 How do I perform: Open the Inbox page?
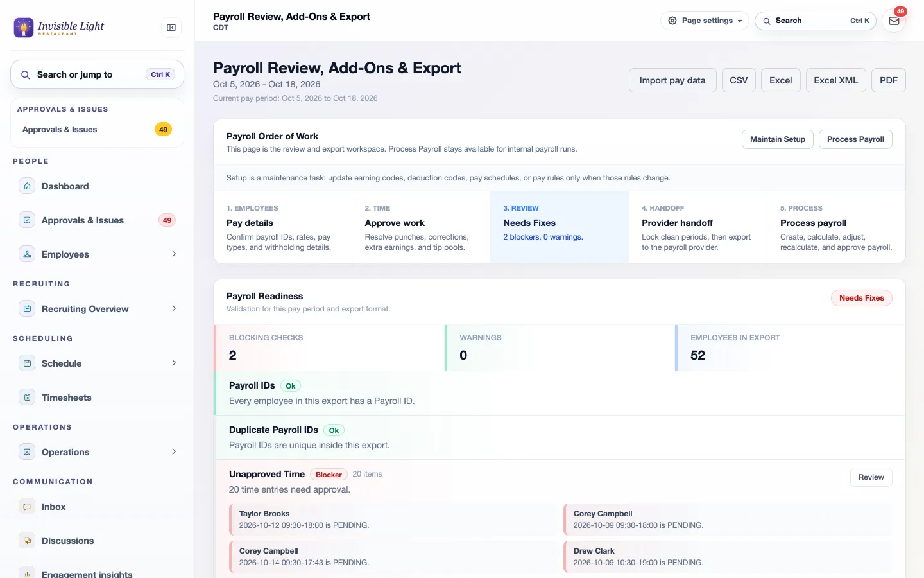[98, 507]
